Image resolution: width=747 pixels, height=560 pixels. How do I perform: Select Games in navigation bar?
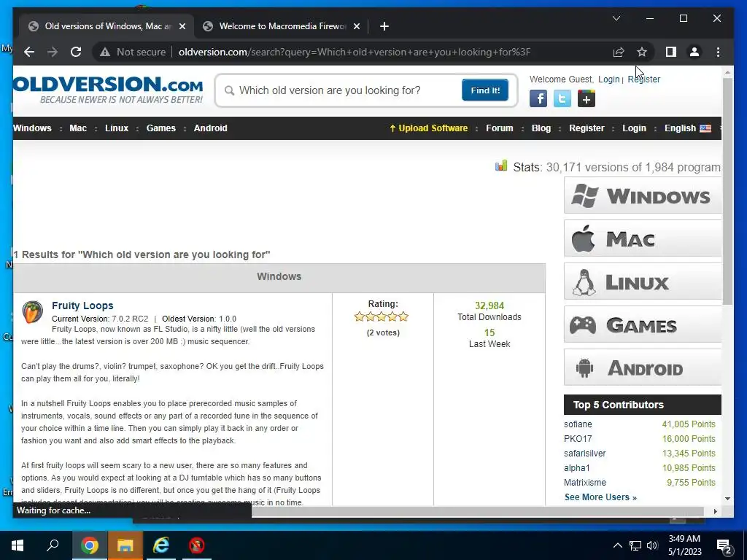[161, 128]
